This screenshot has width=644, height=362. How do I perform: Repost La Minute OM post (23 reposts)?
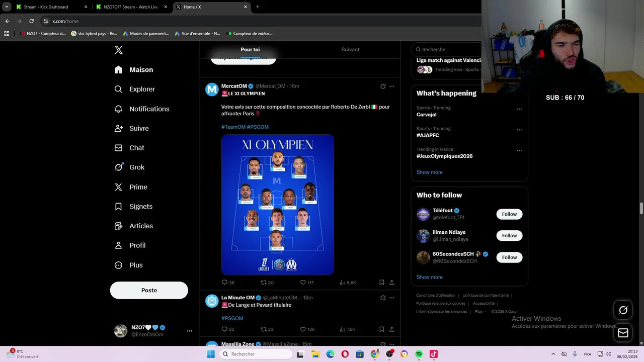coord(267,329)
